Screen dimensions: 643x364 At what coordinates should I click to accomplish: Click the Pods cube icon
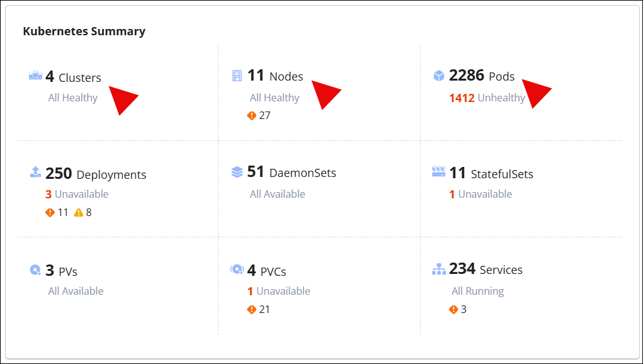[439, 76]
